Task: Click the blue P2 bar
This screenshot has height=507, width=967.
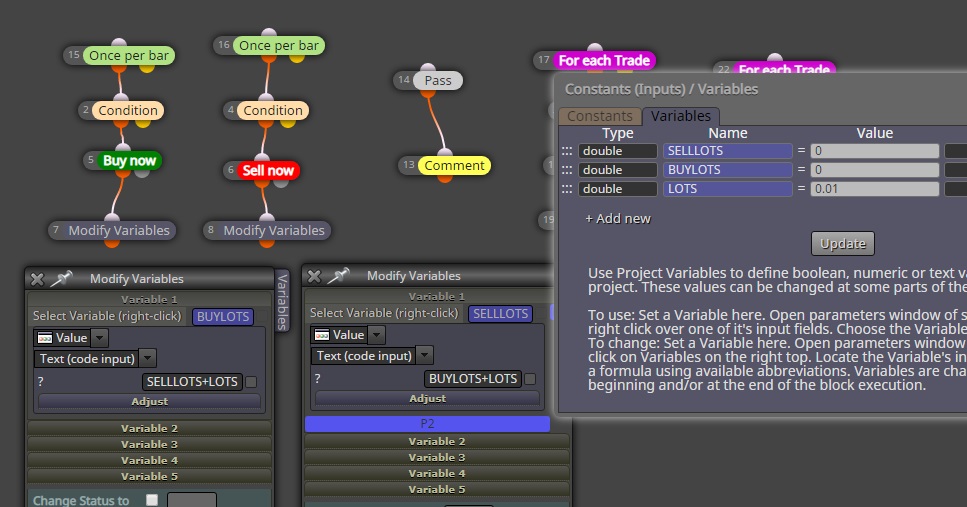Action: coord(427,424)
